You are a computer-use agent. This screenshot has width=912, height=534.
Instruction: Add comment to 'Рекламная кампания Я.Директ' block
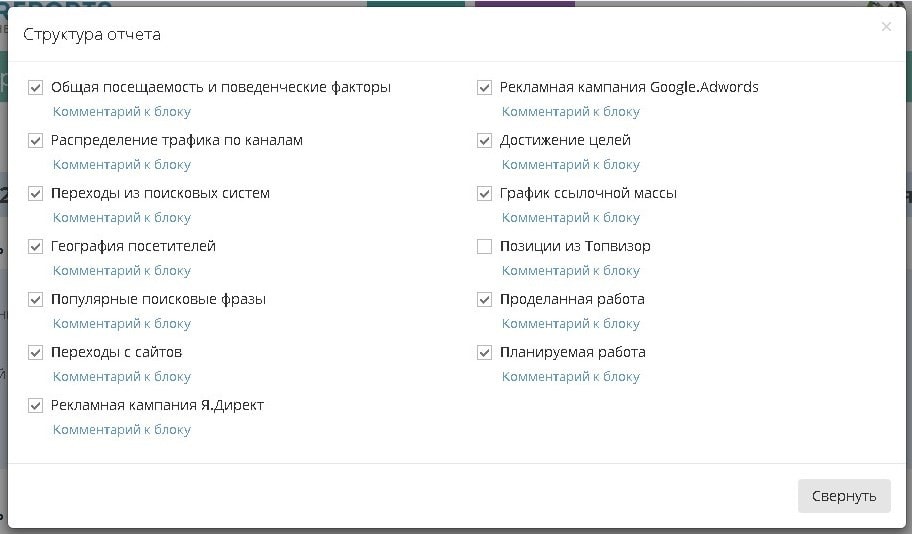(x=122, y=430)
